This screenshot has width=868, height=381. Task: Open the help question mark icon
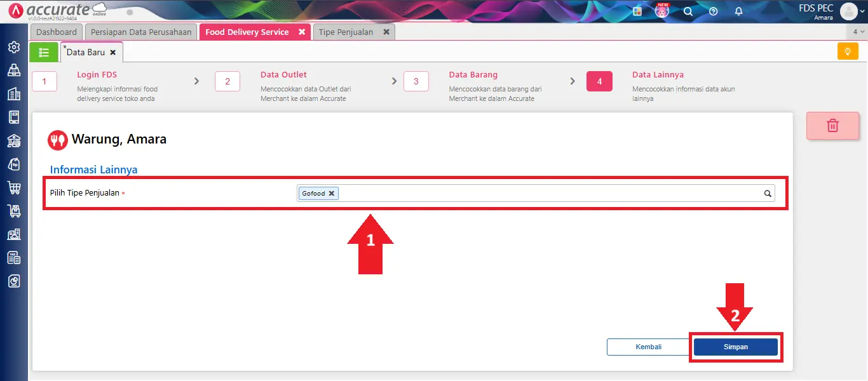(x=713, y=11)
